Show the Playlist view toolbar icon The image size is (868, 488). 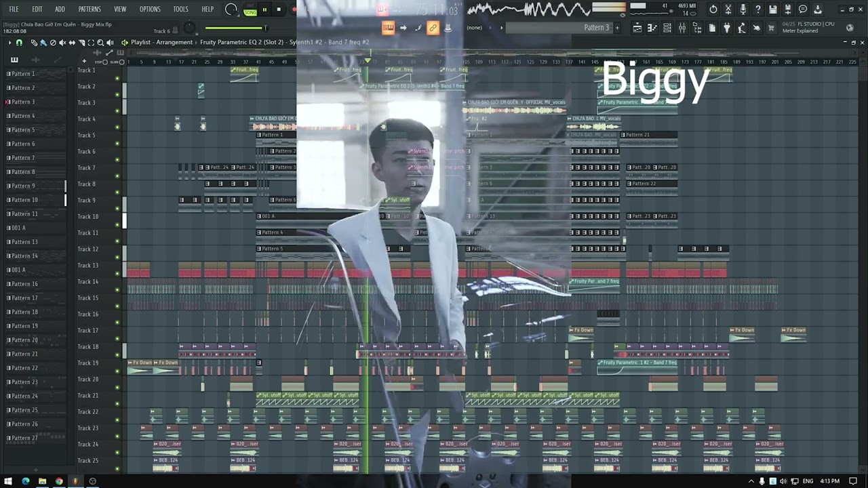637,28
